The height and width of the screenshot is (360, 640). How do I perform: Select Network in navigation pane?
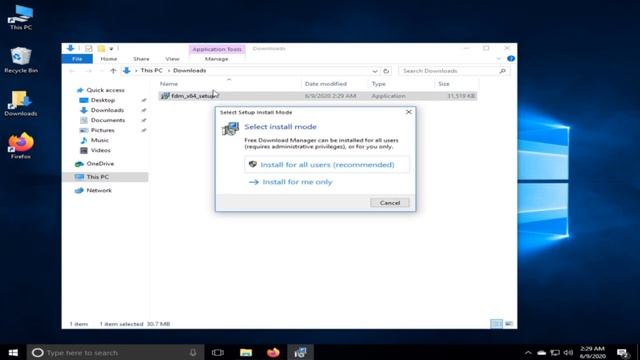tap(93, 191)
